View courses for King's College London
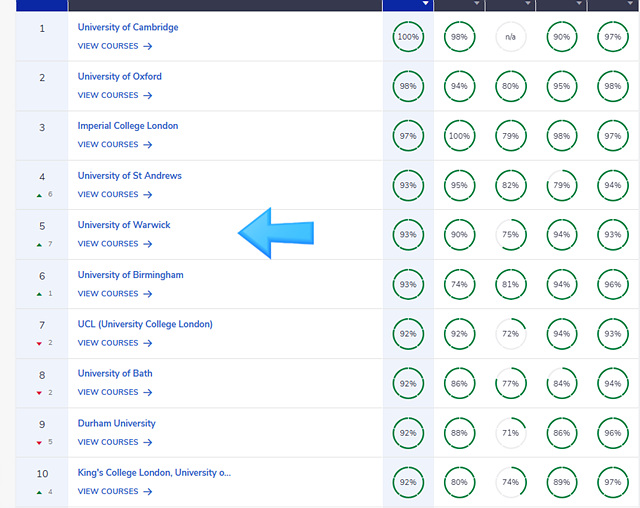Image resolution: width=640 pixels, height=508 pixels. pos(115,492)
